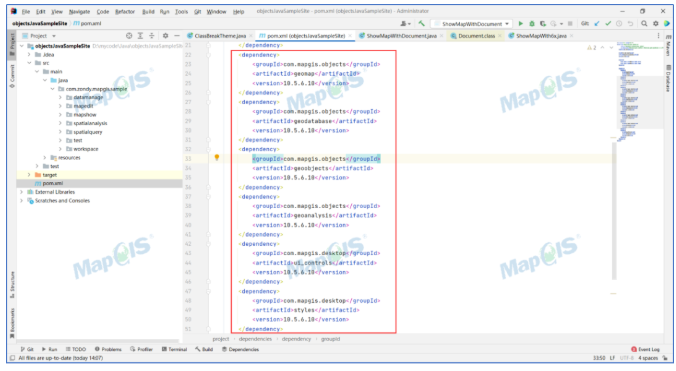Open the Refactor menu
This screenshot has height=371, width=676.
click(x=125, y=12)
